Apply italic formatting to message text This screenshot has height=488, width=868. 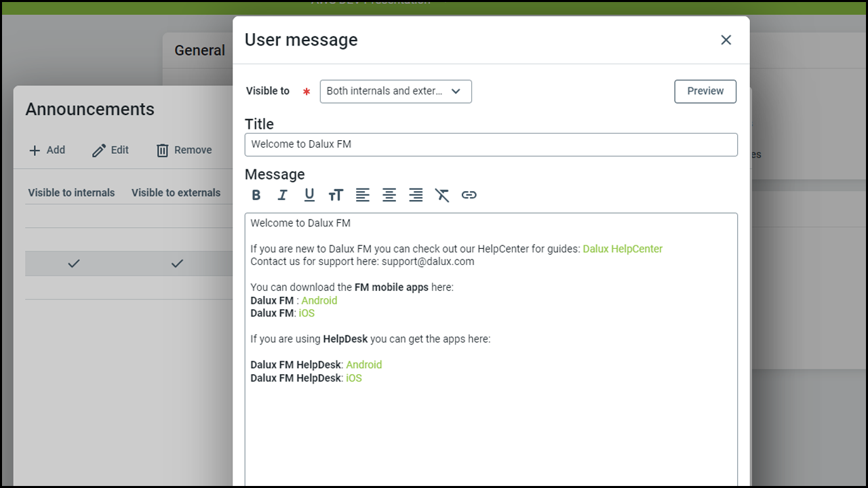tap(283, 195)
